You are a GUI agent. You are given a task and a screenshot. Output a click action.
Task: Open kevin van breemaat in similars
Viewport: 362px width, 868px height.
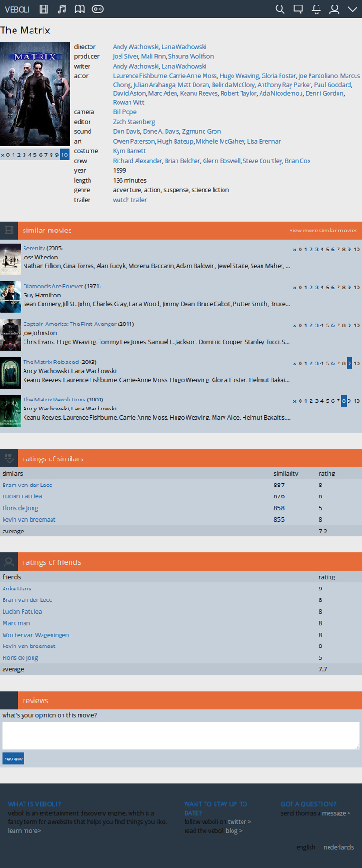click(29, 519)
